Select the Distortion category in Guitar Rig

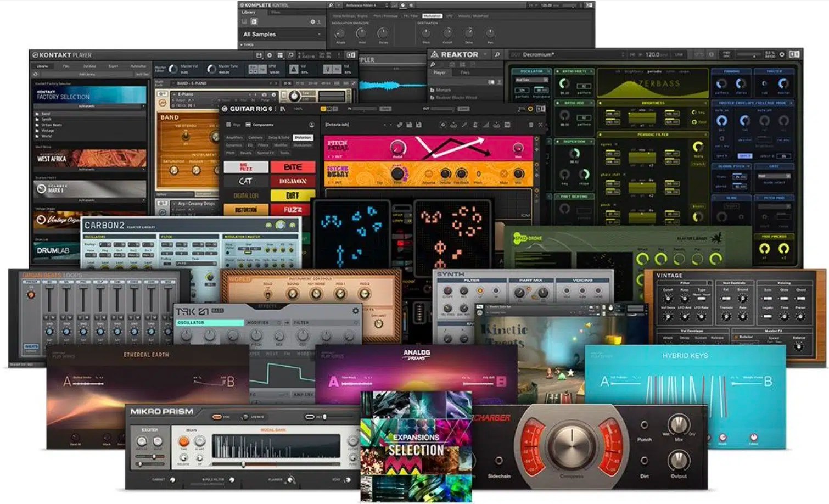(303, 137)
